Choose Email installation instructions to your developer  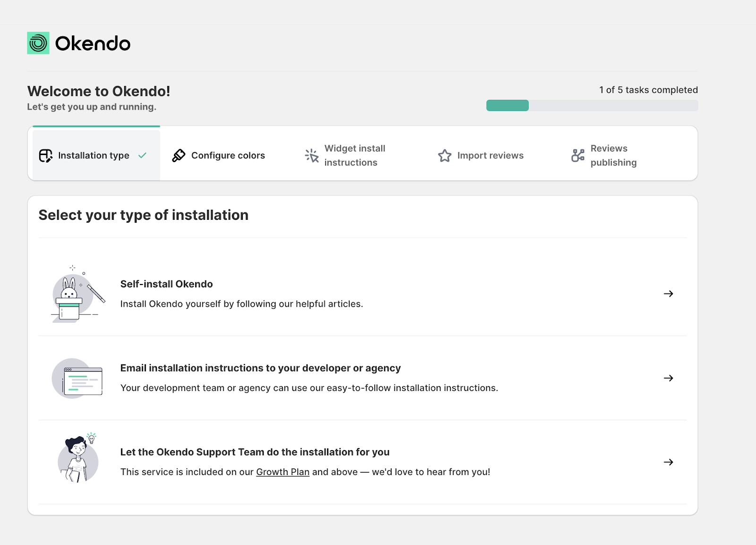click(362, 378)
